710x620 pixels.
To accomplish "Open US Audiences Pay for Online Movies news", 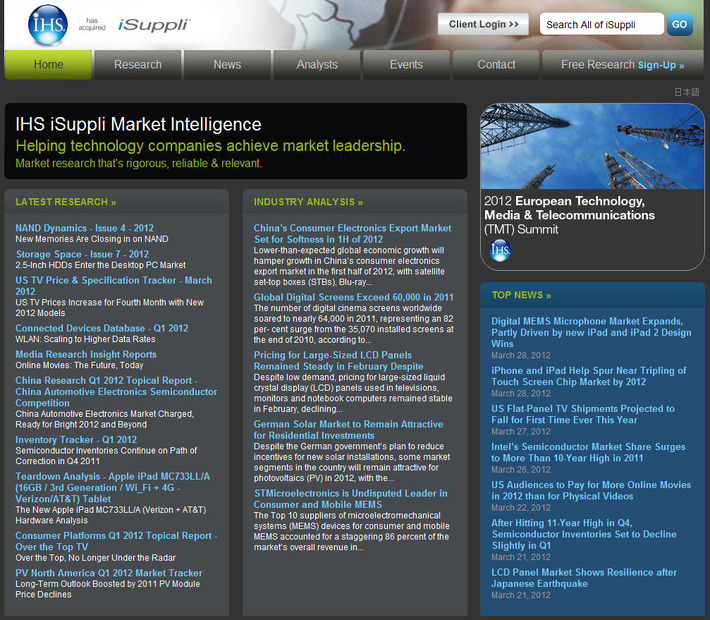I will click(x=591, y=490).
